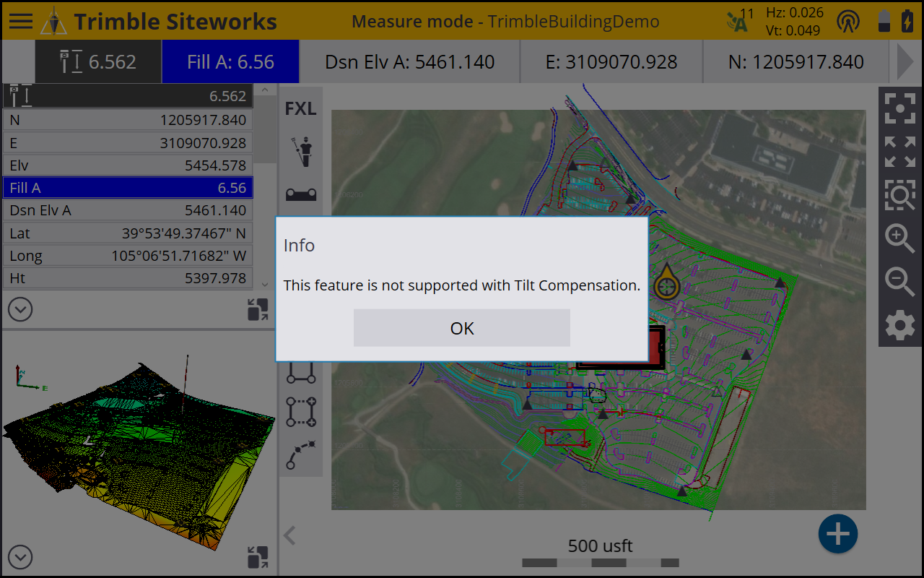The height and width of the screenshot is (578, 924).
Task: Select the highlighted Fill A 6.56 row
Action: [128, 188]
